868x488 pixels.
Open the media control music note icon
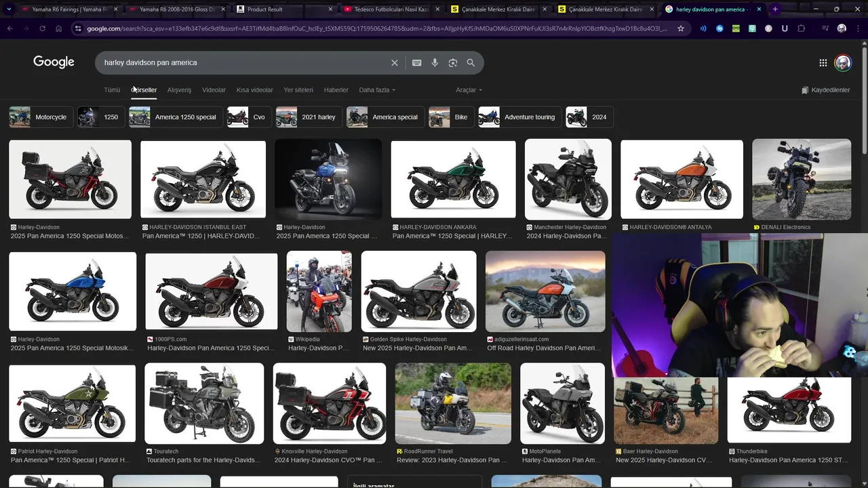(x=825, y=28)
